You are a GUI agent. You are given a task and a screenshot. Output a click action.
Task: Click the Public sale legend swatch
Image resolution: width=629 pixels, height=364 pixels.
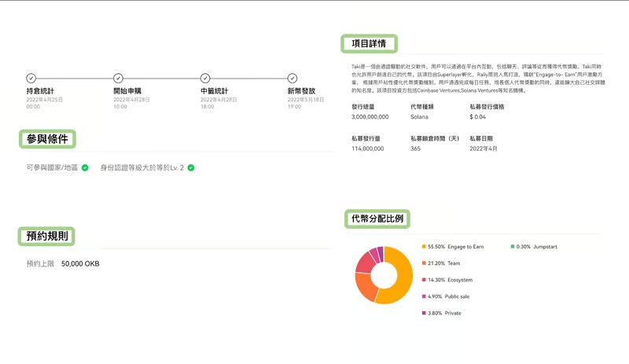tap(424, 296)
